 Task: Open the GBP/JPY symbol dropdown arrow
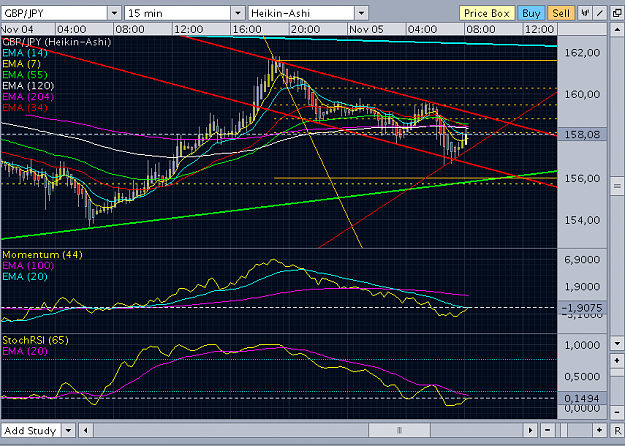click(x=114, y=13)
